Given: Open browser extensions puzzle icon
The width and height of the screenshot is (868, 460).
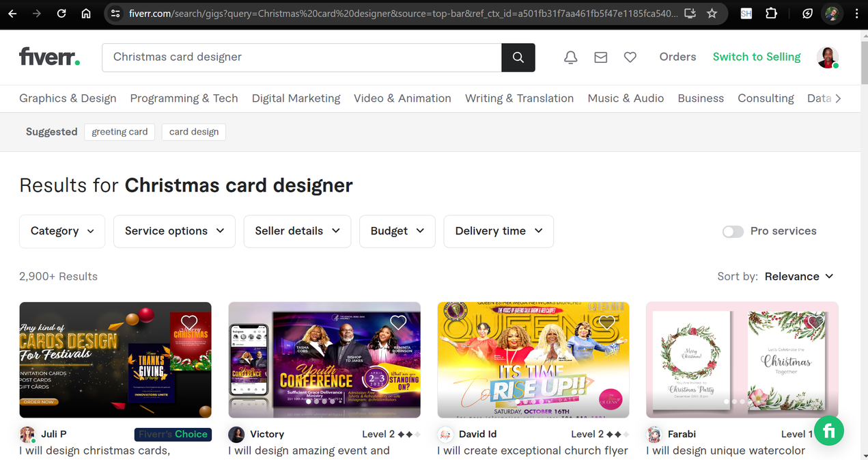Looking at the screenshot, I should 771,13.
